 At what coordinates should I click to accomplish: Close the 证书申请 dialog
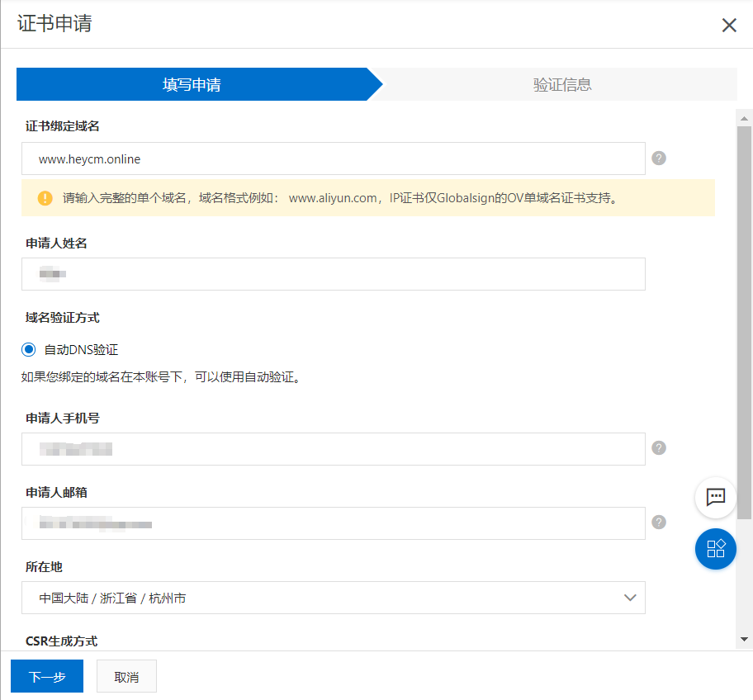729,25
